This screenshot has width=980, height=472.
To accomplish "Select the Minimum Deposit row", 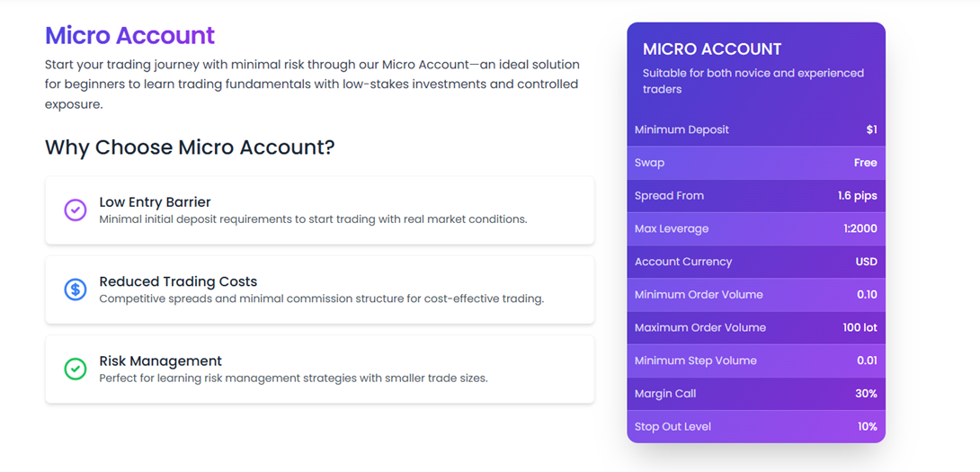I will (x=756, y=129).
